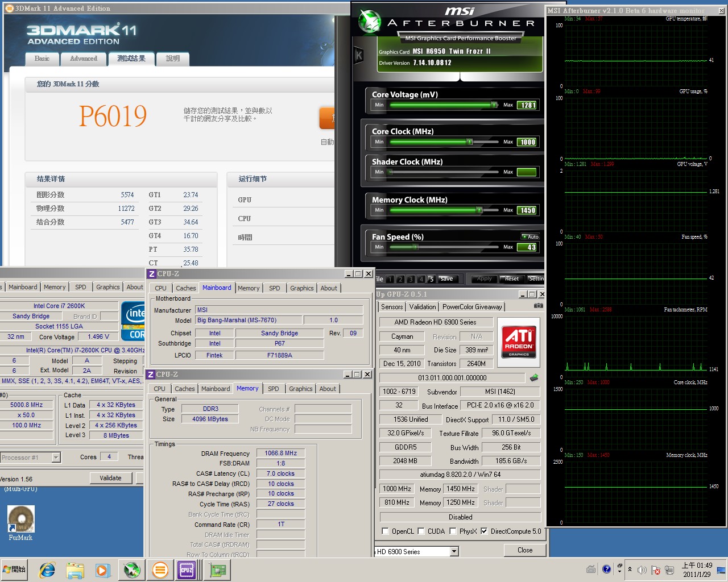Click the taskbar clock showing 01:49
728x582 pixels.
pyautogui.click(x=697, y=569)
